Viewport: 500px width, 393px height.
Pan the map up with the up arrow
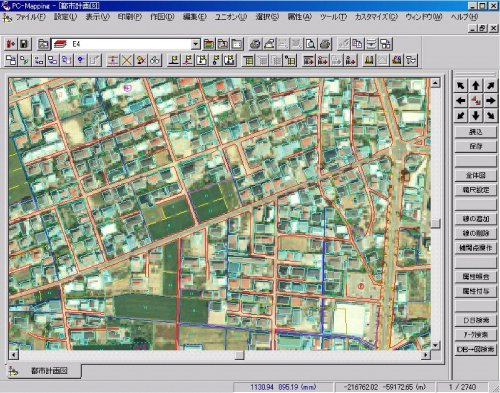pyautogui.click(x=476, y=86)
